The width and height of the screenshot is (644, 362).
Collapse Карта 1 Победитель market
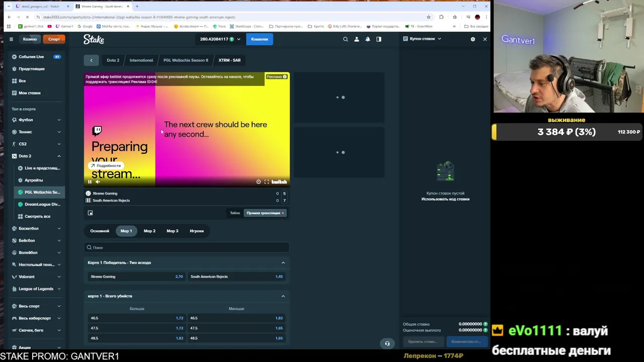click(x=283, y=262)
